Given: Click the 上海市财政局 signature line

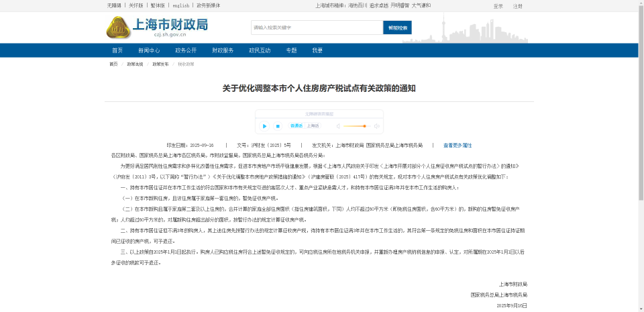Looking at the screenshot, I should click(x=513, y=284).
